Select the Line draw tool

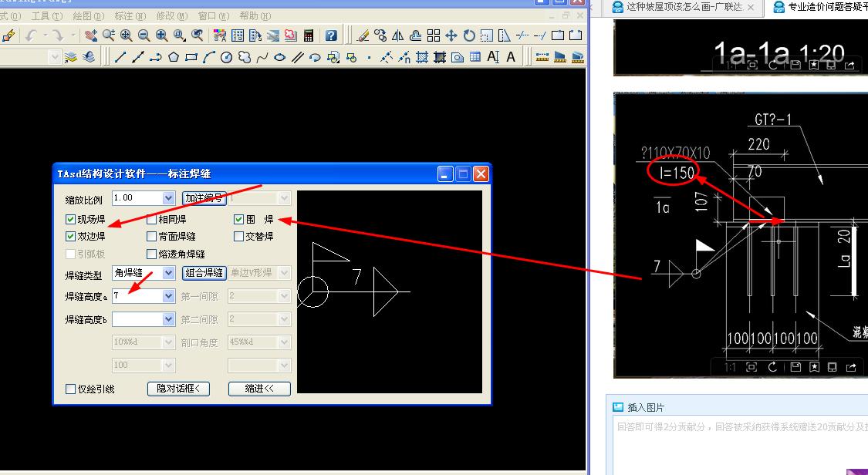coord(120,57)
